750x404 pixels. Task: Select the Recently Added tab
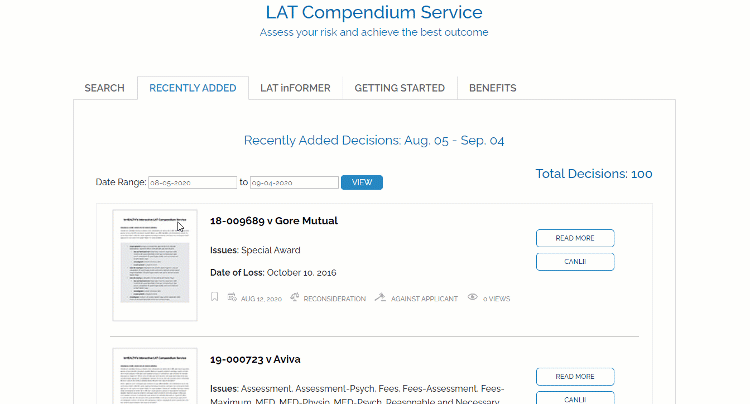click(193, 88)
